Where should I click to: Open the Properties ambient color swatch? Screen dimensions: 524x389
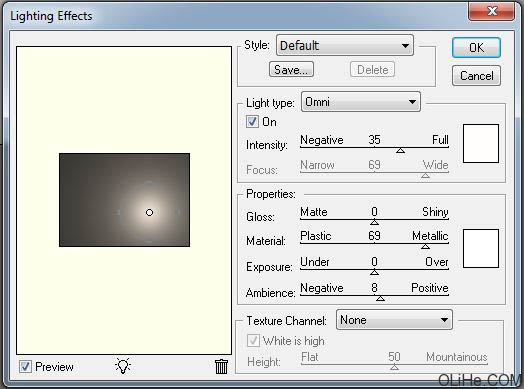[481, 248]
